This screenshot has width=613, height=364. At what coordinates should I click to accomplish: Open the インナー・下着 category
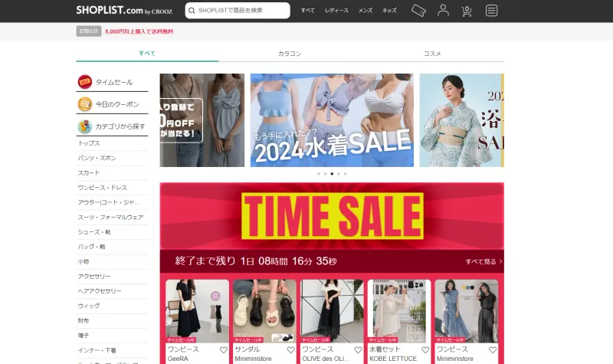pyautogui.click(x=112, y=350)
